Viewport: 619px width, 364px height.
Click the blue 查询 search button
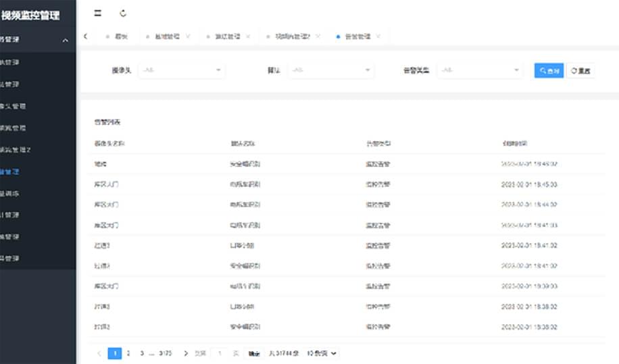click(x=548, y=70)
